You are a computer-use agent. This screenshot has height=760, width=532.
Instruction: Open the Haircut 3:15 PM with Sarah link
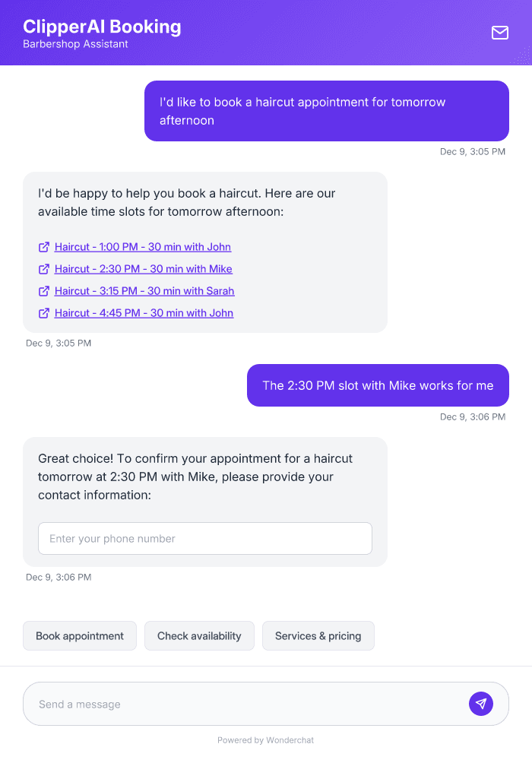144,291
